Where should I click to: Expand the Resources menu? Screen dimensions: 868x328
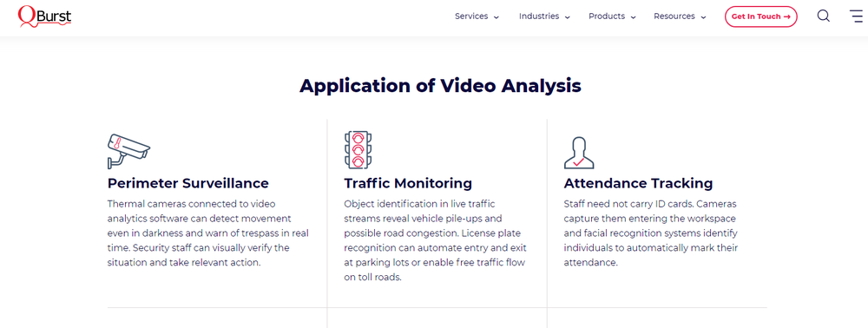click(680, 16)
